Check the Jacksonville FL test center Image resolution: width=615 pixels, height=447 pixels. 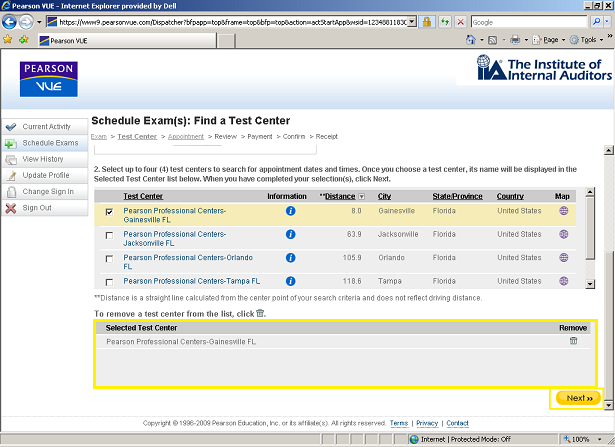109,235
